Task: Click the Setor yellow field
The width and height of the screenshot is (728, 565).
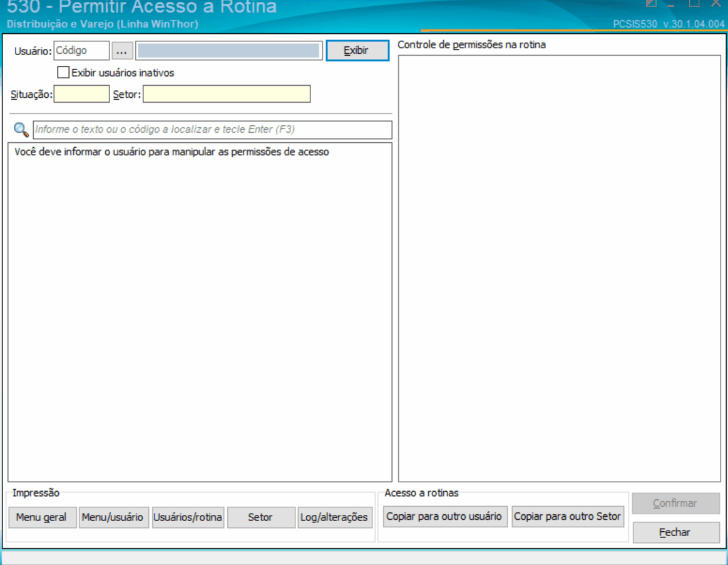Action: [227, 94]
